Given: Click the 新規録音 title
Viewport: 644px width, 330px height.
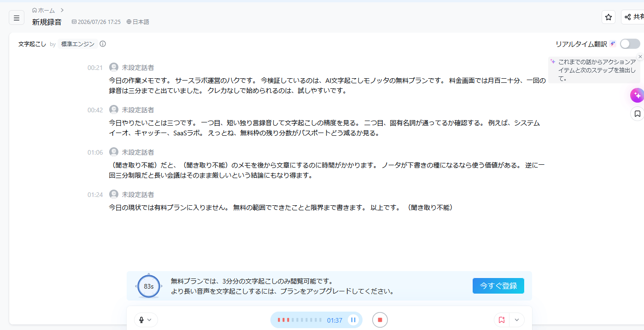Looking at the screenshot, I should click(x=47, y=22).
